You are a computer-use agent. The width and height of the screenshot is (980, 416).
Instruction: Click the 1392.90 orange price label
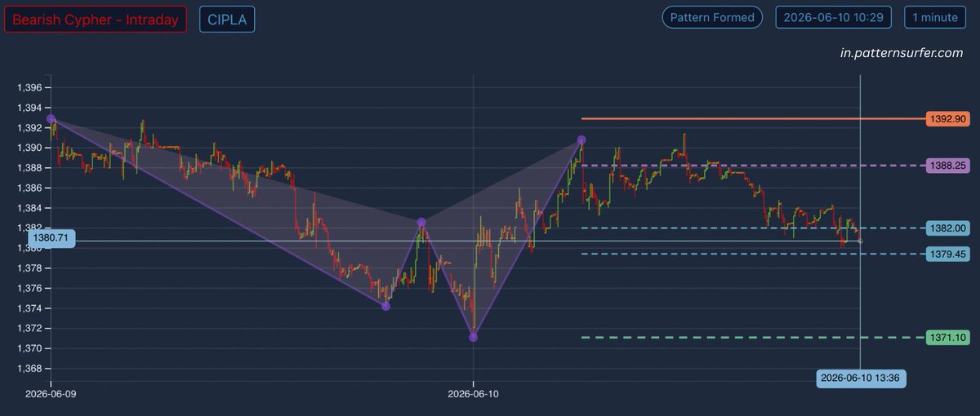click(x=947, y=119)
